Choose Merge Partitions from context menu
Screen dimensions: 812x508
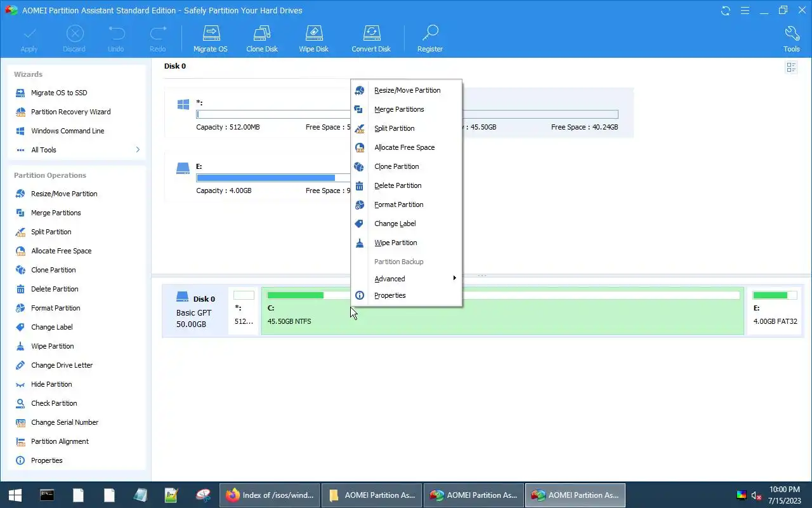click(x=406, y=109)
